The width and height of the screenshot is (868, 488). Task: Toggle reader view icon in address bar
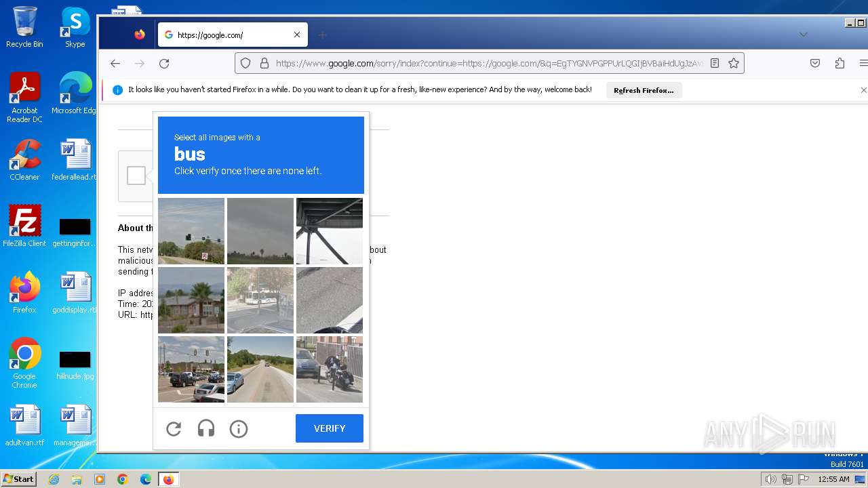pos(715,63)
